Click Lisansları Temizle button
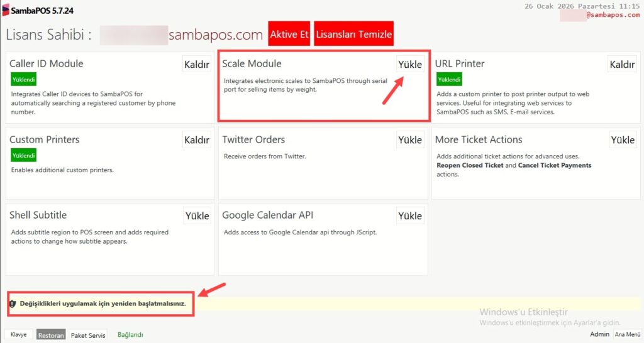644x343 pixels. pos(354,34)
